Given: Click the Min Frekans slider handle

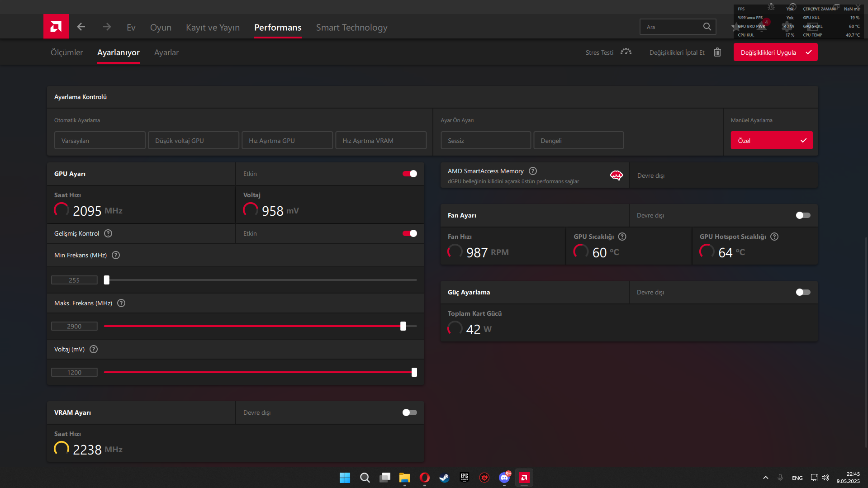Looking at the screenshot, I should (107, 280).
